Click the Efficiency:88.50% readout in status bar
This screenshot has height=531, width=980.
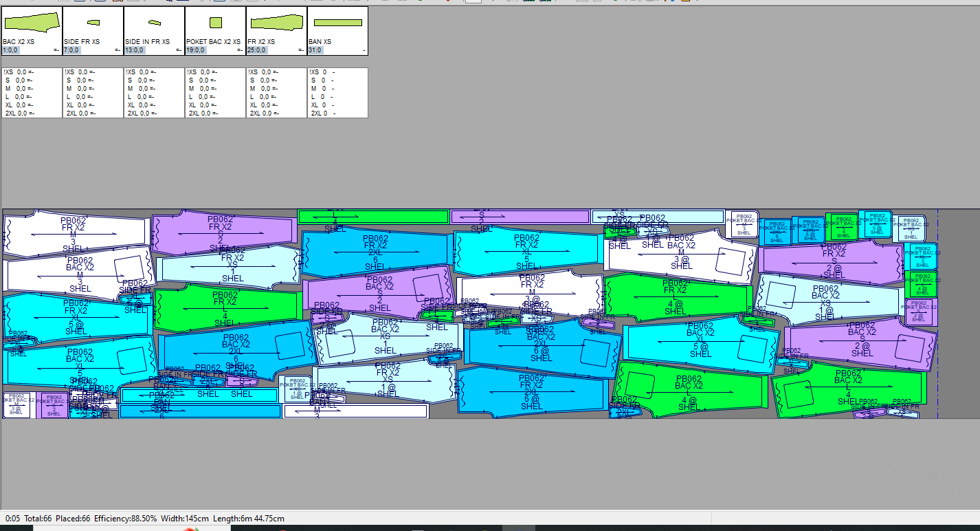[125, 518]
